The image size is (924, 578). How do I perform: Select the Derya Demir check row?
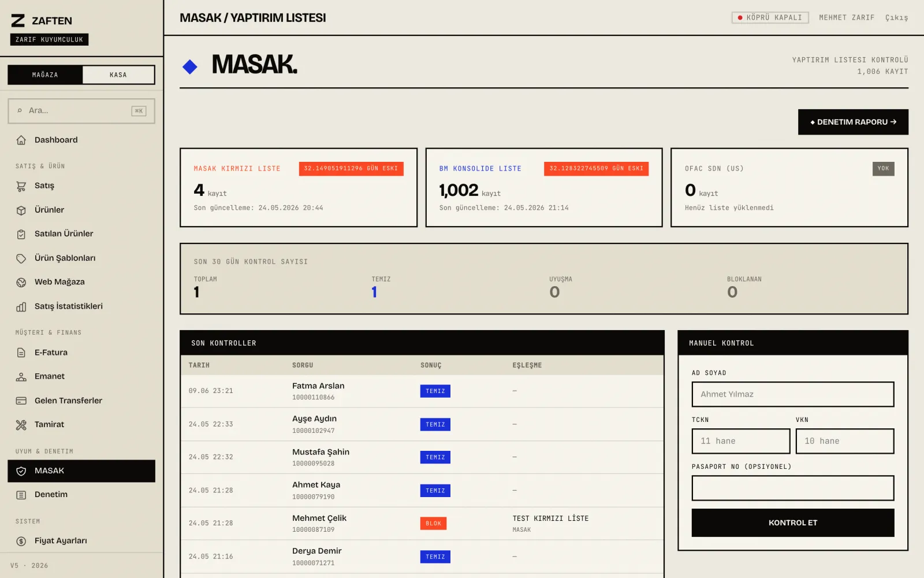pyautogui.click(x=422, y=557)
